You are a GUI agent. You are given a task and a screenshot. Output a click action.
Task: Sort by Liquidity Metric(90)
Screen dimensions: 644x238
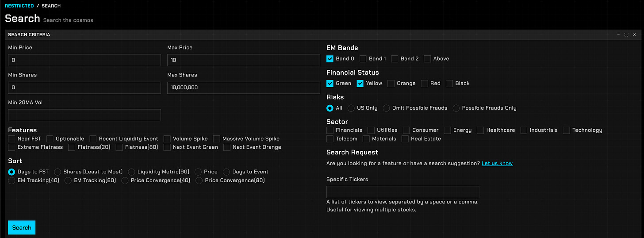pos(131,172)
